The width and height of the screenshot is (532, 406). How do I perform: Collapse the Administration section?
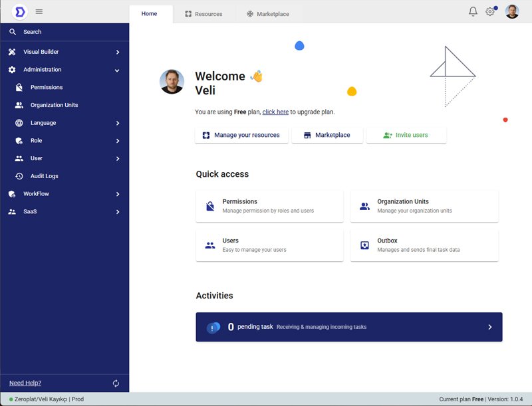coord(117,70)
